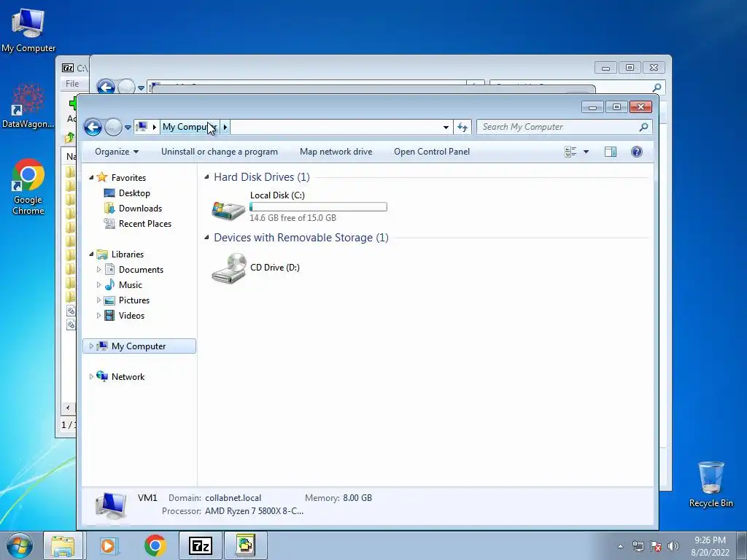Switch to 7-Zip on the taskbar
747x560 pixels.
[201, 545]
